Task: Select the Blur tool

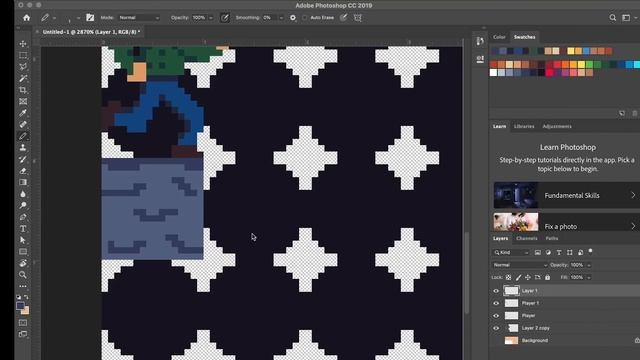Action: pos(23,194)
